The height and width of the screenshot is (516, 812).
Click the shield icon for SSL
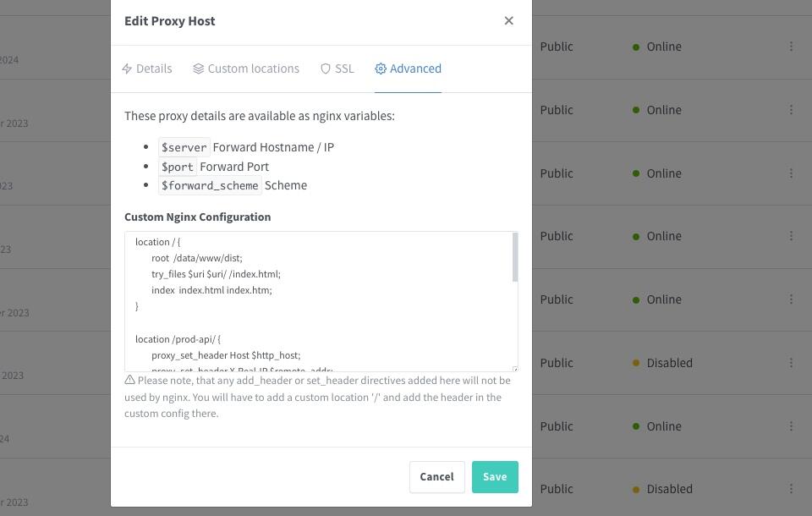pos(325,69)
